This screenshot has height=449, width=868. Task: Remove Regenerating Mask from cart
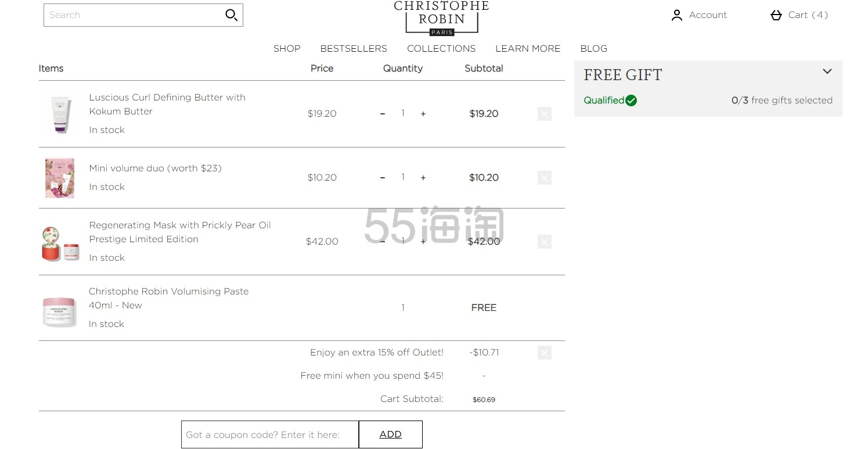tap(544, 242)
